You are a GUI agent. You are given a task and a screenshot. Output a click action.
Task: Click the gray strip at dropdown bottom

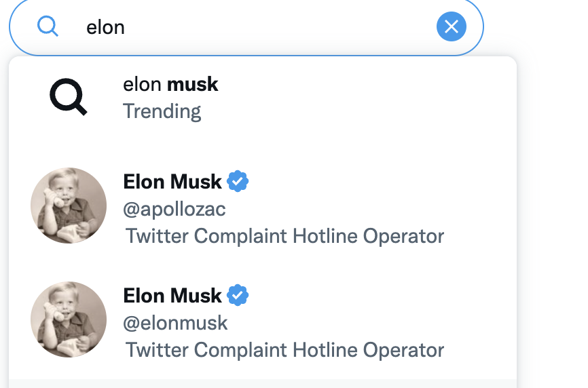[x=263, y=383]
